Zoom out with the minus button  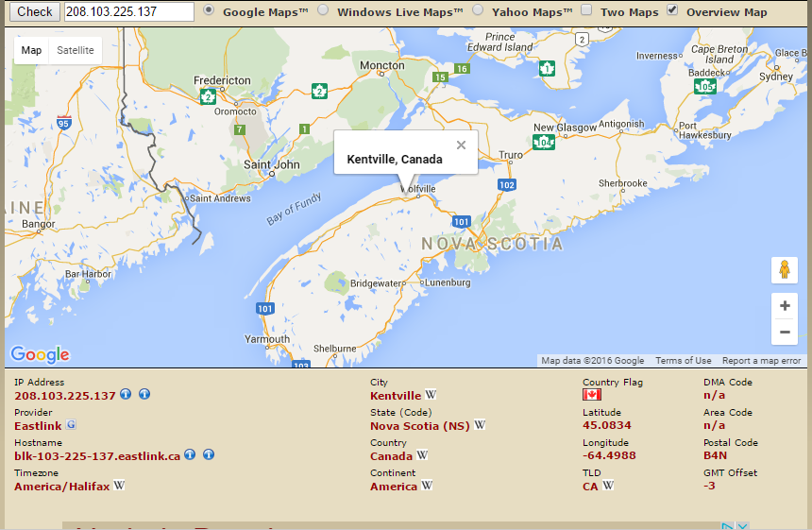(785, 333)
